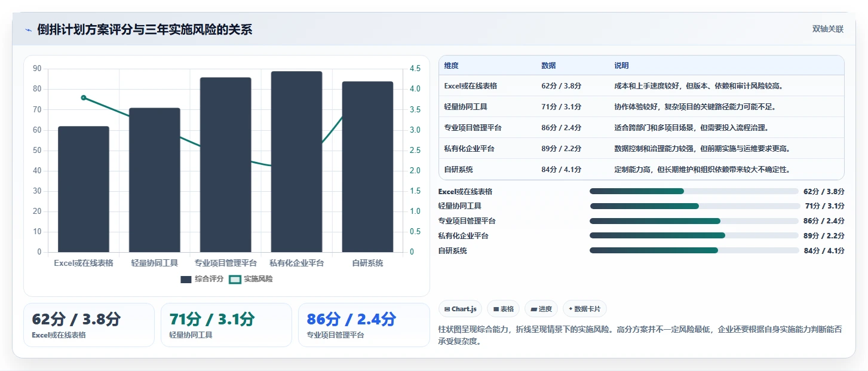Click the 专业项目管理平台 cell in the table
Image resolution: width=868 pixels, height=371 pixels.
tap(473, 128)
